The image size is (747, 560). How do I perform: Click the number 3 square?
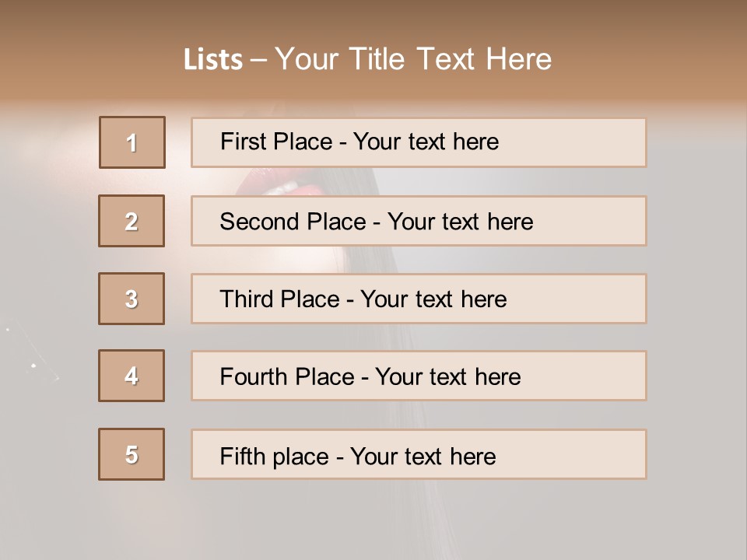132,299
